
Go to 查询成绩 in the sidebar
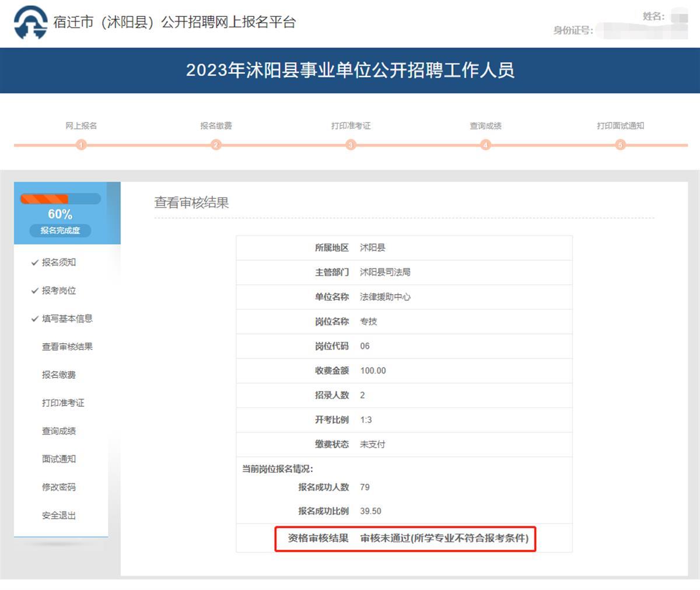(59, 431)
